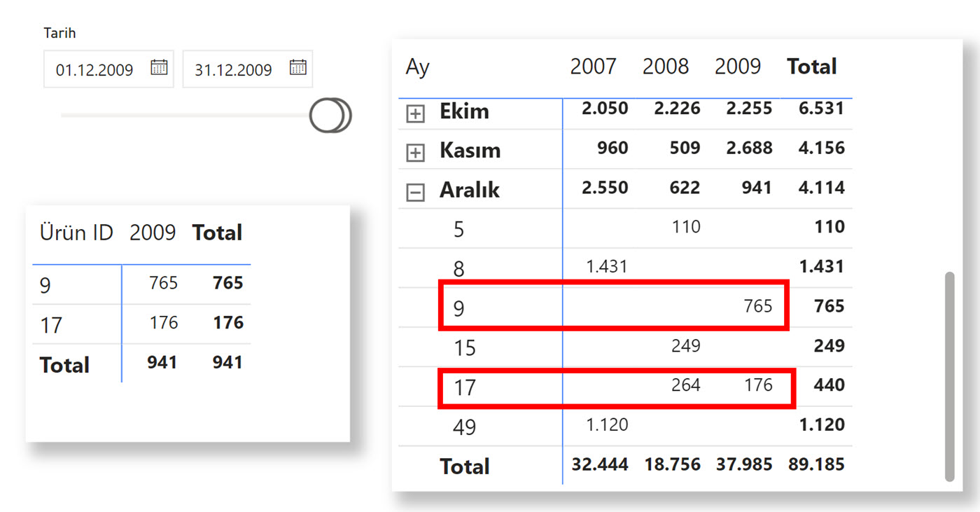This screenshot has height=512, width=980.
Task: Select Ürün ID 9 in small table
Action: [45, 286]
